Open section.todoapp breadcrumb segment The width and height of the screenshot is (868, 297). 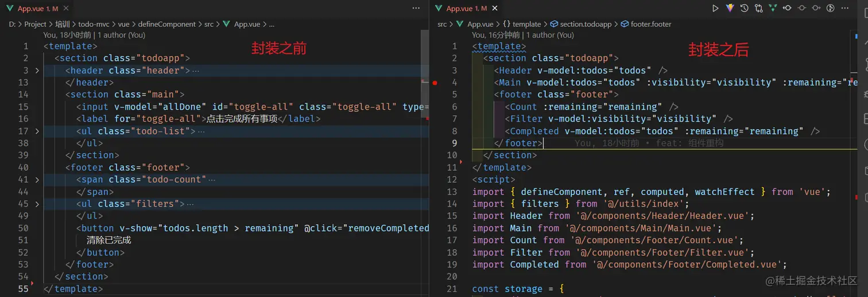(x=586, y=24)
